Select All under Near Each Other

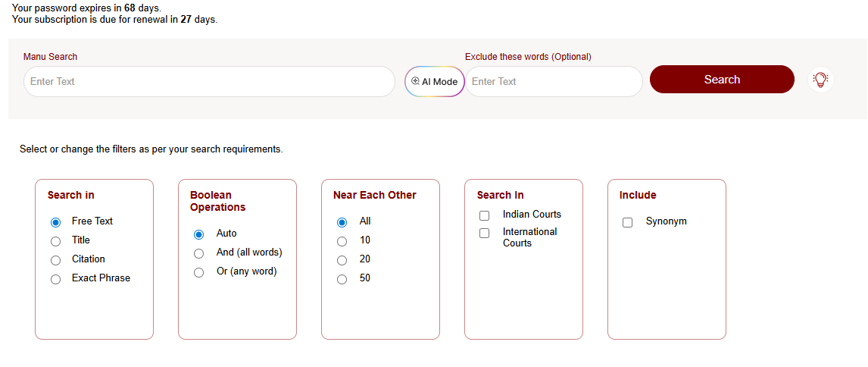pyautogui.click(x=342, y=222)
